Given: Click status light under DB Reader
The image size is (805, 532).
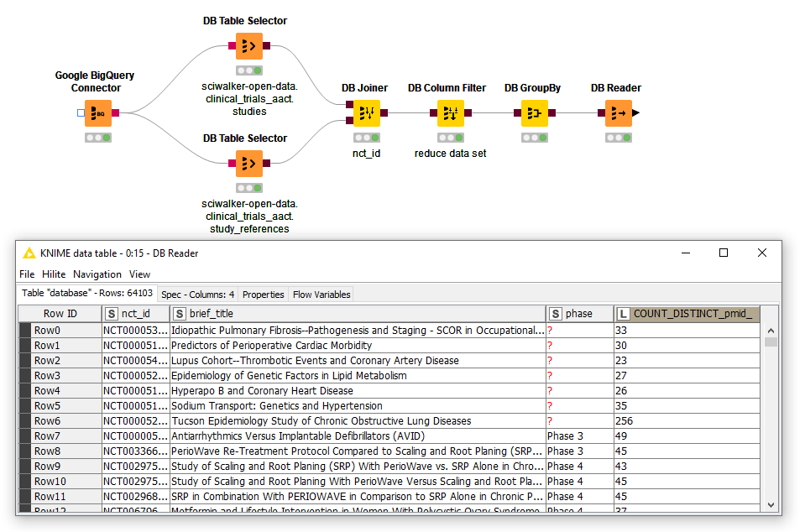Looking at the screenshot, I should pyautogui.click(x=619, y=138).
